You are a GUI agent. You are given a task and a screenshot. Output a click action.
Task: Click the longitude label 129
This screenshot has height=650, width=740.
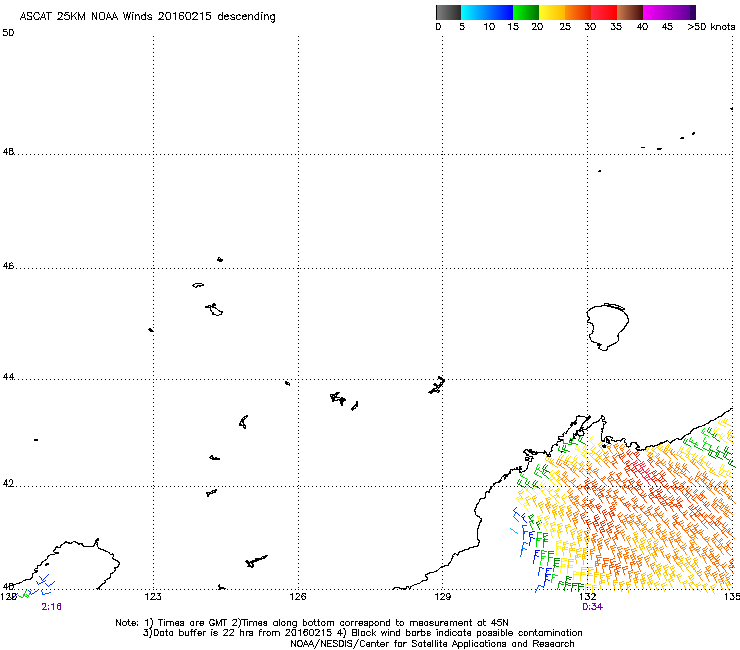coord(442,597)
